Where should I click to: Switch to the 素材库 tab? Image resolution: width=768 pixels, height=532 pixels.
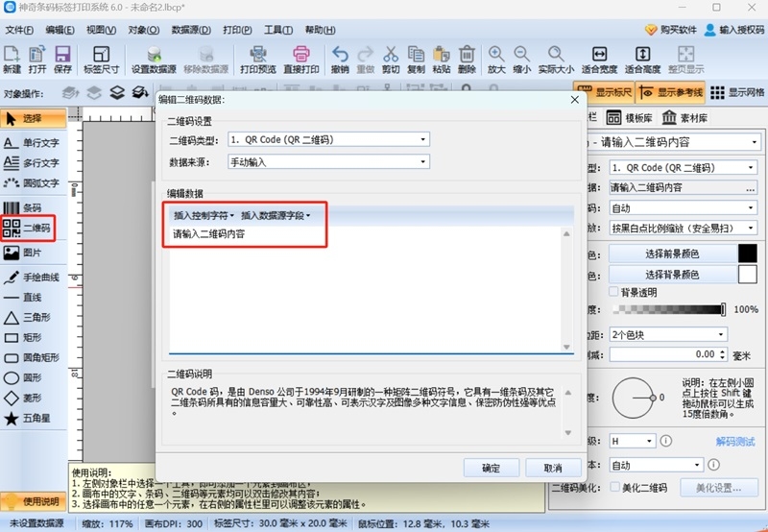tap(684, 117)
